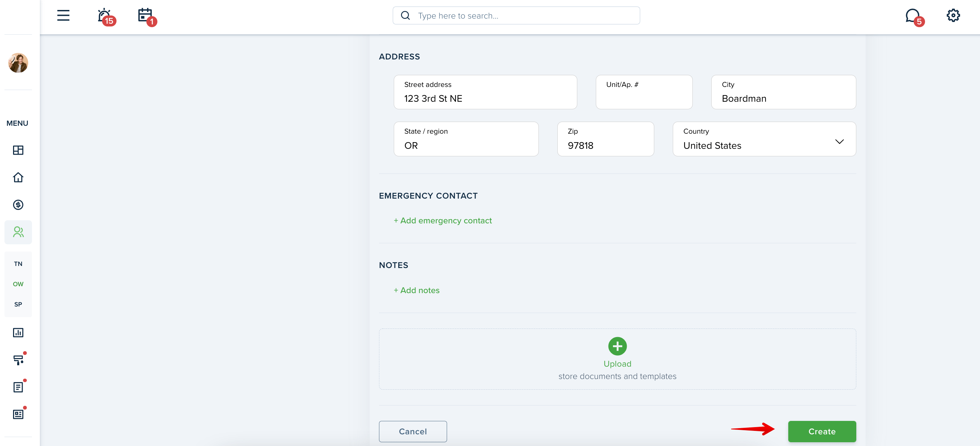Open documents list icon in sidebar
The height and width of the screenshot is (446, 980).
pyautogui.click(x=18, y=387)
